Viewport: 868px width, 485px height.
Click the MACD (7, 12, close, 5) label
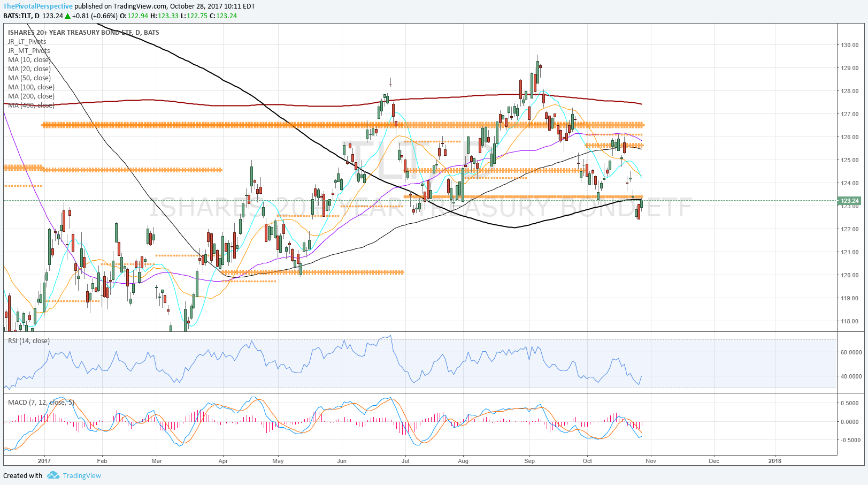(41, 402)
